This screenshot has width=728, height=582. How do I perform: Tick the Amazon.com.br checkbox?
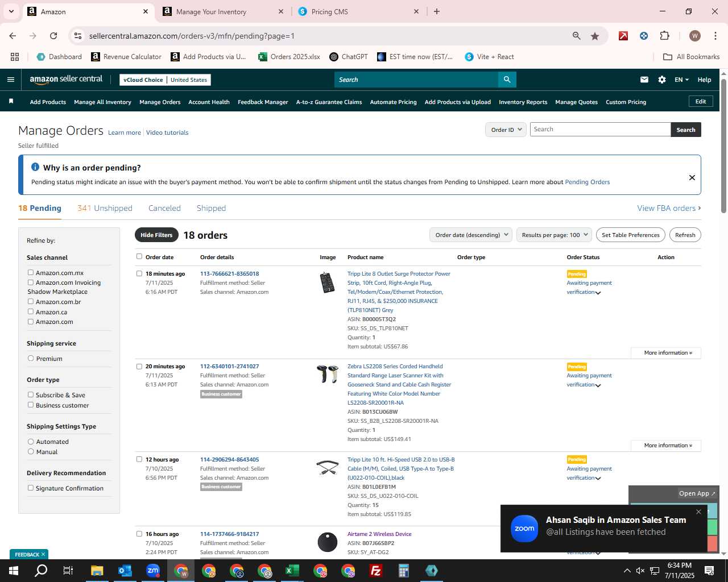click(31, 301)
